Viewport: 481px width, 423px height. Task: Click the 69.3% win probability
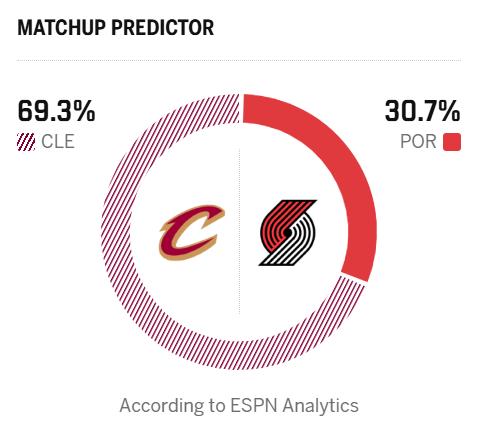56,111
